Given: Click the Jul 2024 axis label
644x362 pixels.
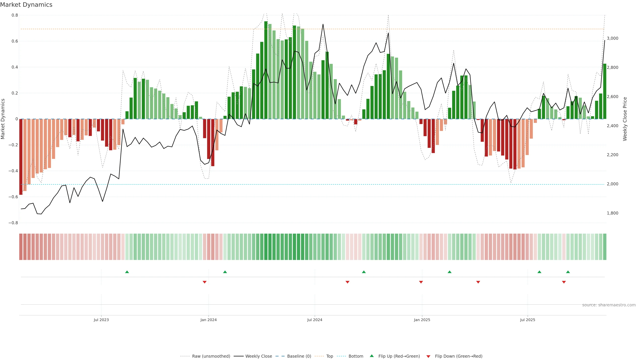Looking at the screenshot, I should tap(314, 320).
